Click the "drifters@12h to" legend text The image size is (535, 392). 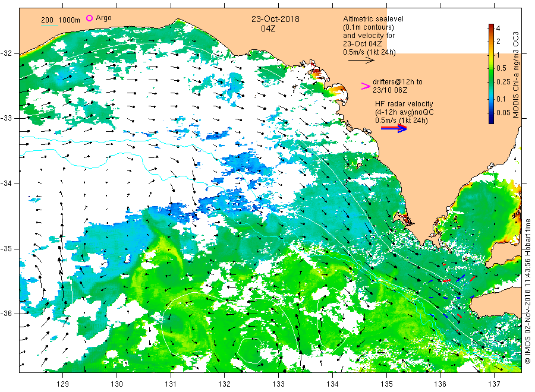(x=398, y=82)
